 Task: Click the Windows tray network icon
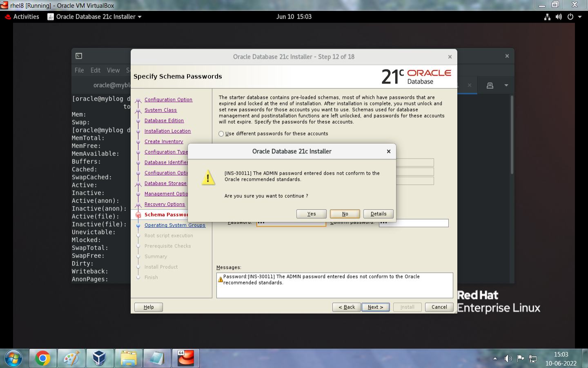(x=533, y=359)
